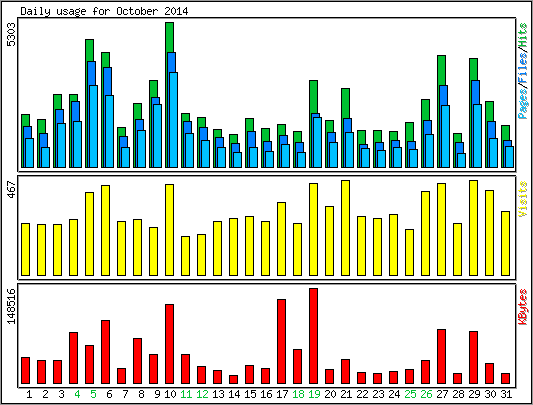
Task: Click the yellow visits bar for day 1
Action: click(25, 249)
